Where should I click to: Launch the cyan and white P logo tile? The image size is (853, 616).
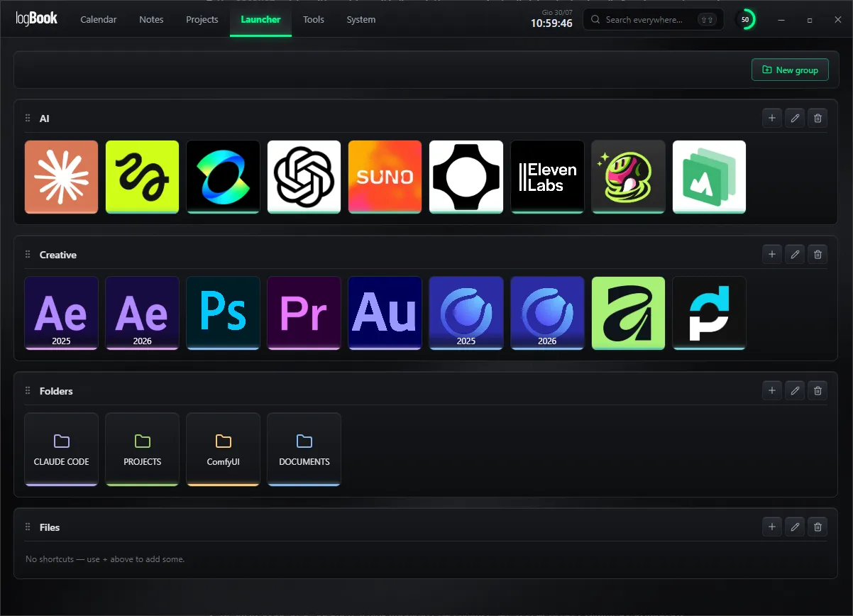pos(709,313)
